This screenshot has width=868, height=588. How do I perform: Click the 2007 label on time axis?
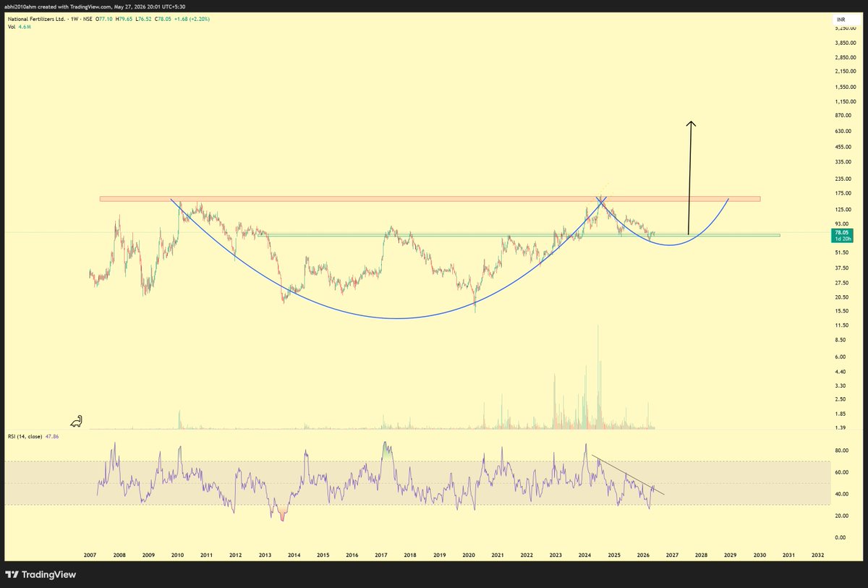pyautogui.click(x=90, y=555)
